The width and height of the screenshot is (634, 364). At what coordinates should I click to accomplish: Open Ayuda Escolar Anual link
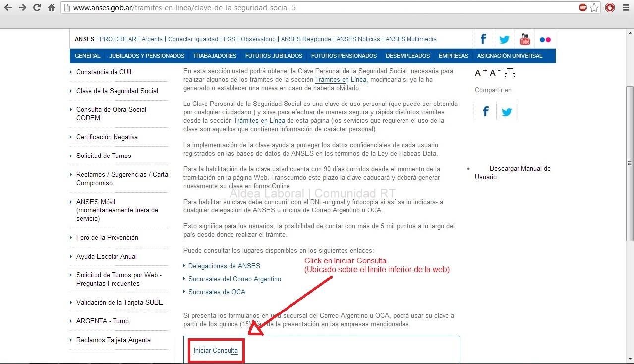coord(107,256)
